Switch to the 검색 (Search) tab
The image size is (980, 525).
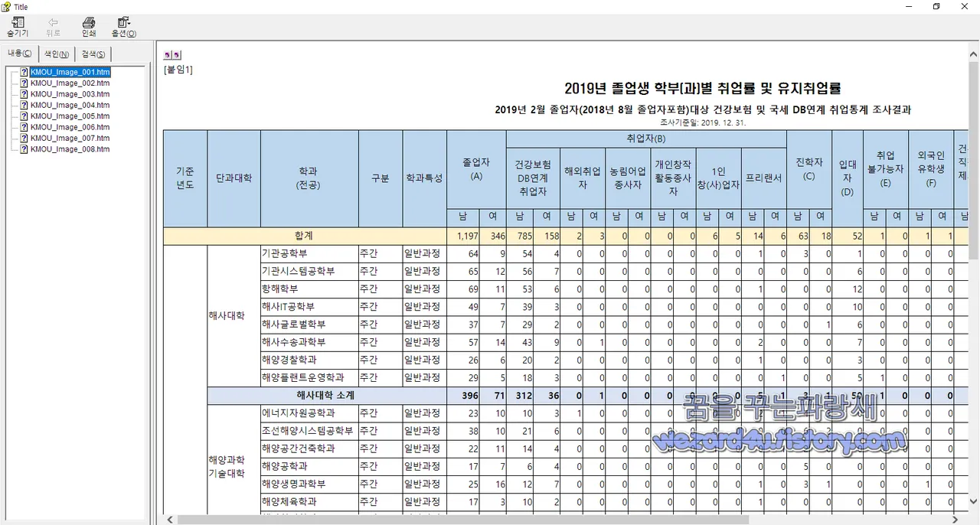pyautogui.click(x=94, y=54)
